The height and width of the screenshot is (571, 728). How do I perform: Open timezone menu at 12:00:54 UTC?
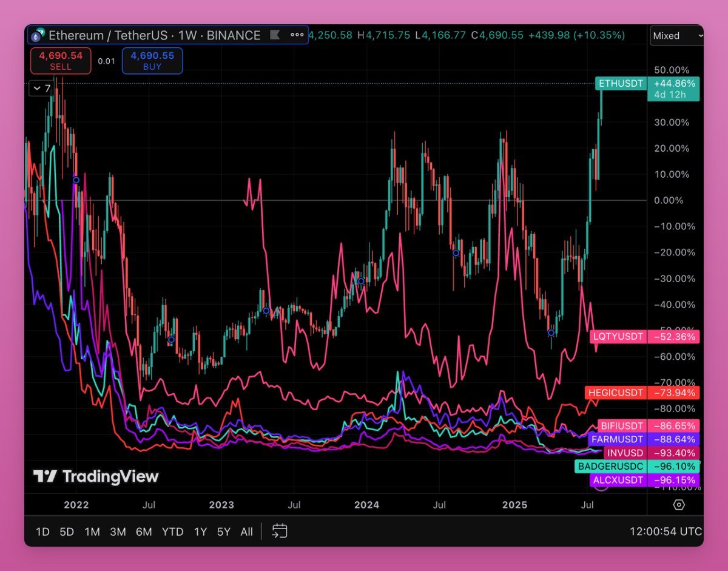point(666,532)
